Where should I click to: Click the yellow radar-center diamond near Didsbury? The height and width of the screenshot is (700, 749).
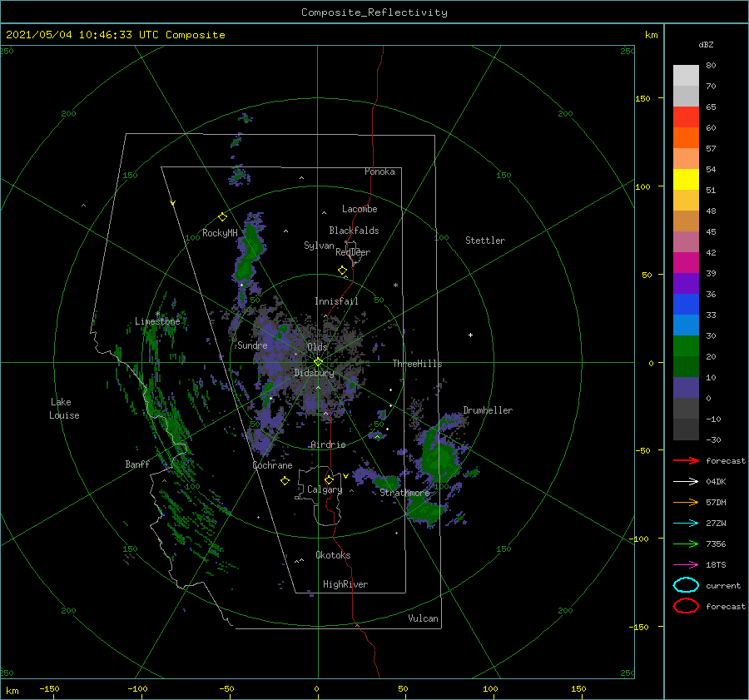click(x=318, y=362)
